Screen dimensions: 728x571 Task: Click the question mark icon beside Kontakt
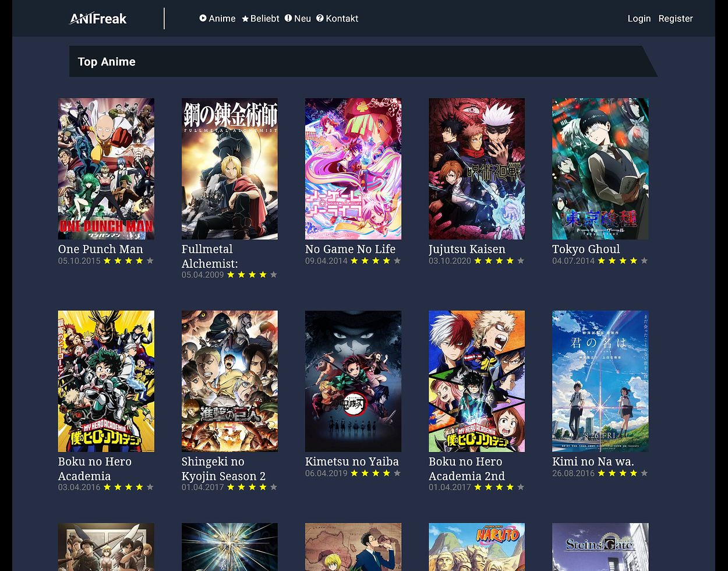(x=320, y=18)
